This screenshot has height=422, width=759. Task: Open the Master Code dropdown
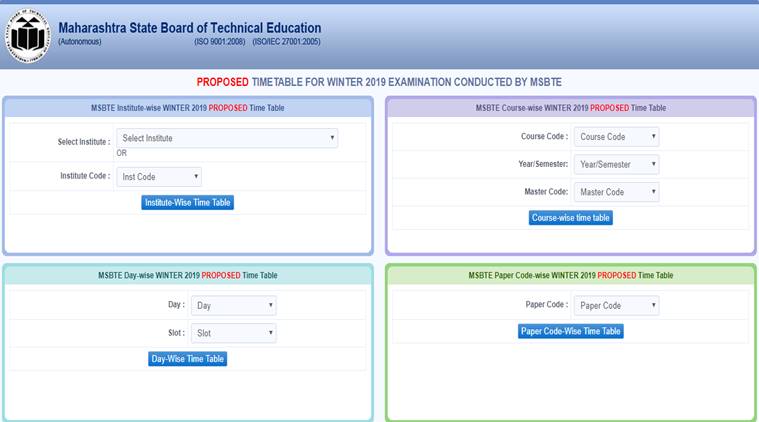(616, 192)
